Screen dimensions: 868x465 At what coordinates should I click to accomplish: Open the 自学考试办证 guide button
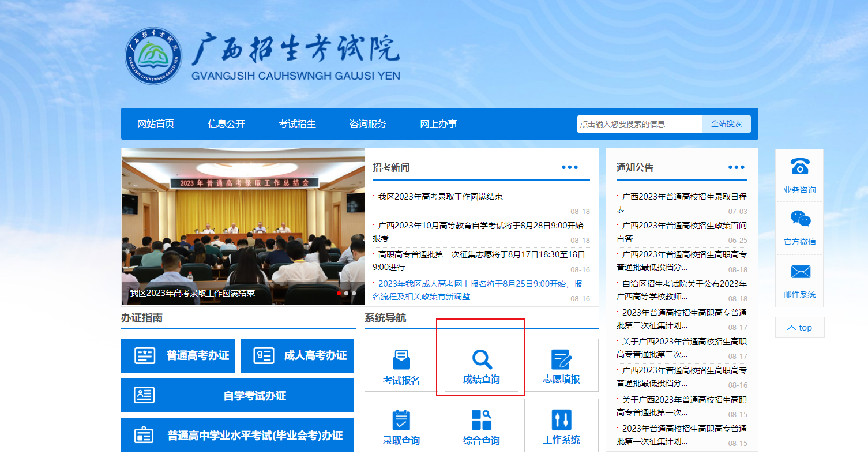[x=238, y=395]
